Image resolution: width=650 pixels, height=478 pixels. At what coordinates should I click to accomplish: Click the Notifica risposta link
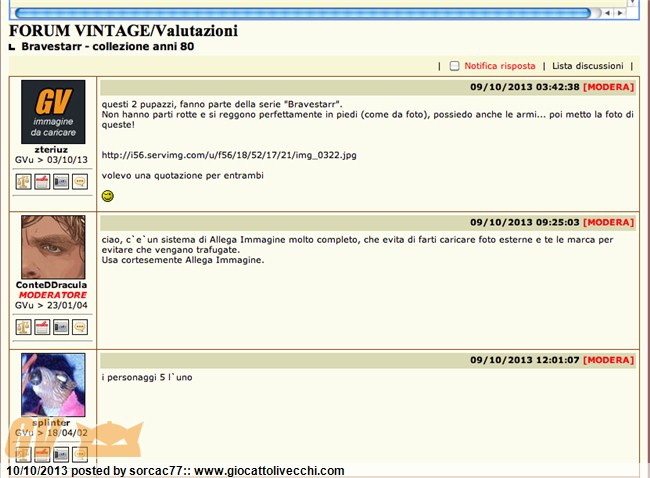(500, 66)
